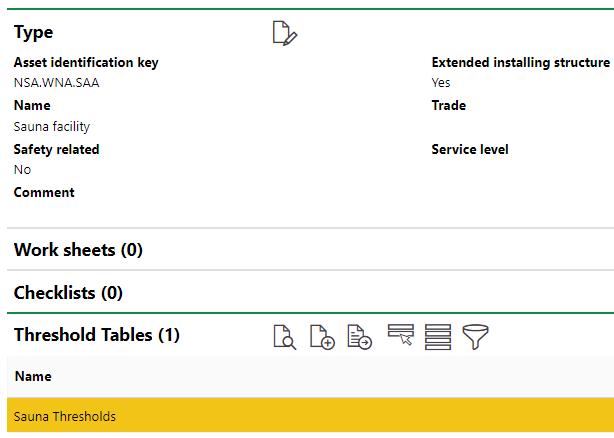Click the add new threshold table icon
The width and height of the screenshot is (614, 438).
[321, 336]
